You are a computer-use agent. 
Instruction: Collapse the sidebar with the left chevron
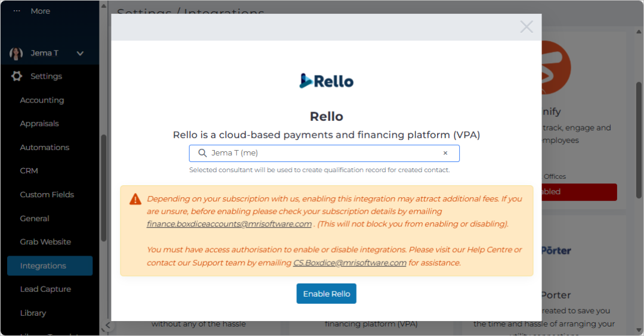(x=107, y=325)
